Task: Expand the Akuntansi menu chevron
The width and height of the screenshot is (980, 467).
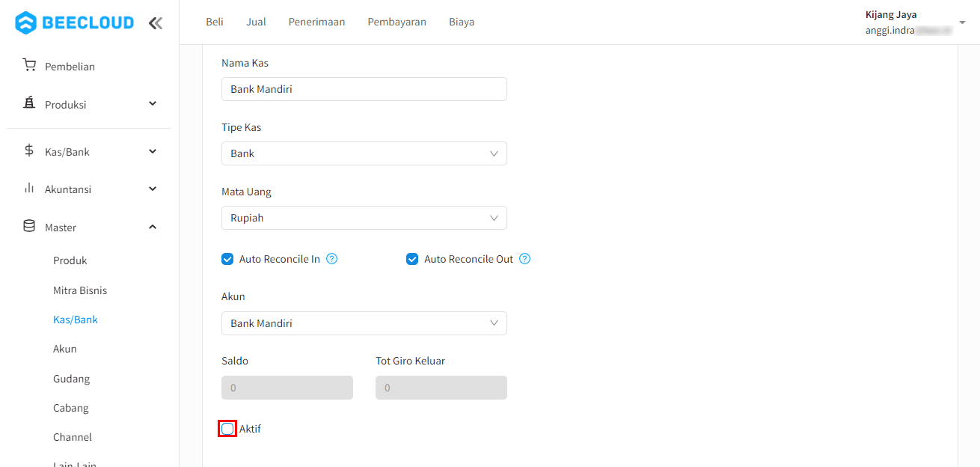Action: pyautogui.click(x=153, y=189)
